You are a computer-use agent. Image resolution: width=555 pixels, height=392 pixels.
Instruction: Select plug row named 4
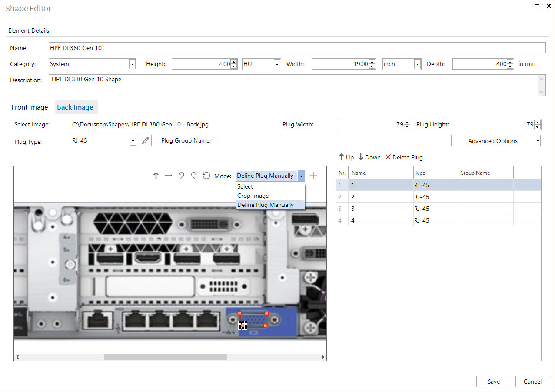coord(439,220)
